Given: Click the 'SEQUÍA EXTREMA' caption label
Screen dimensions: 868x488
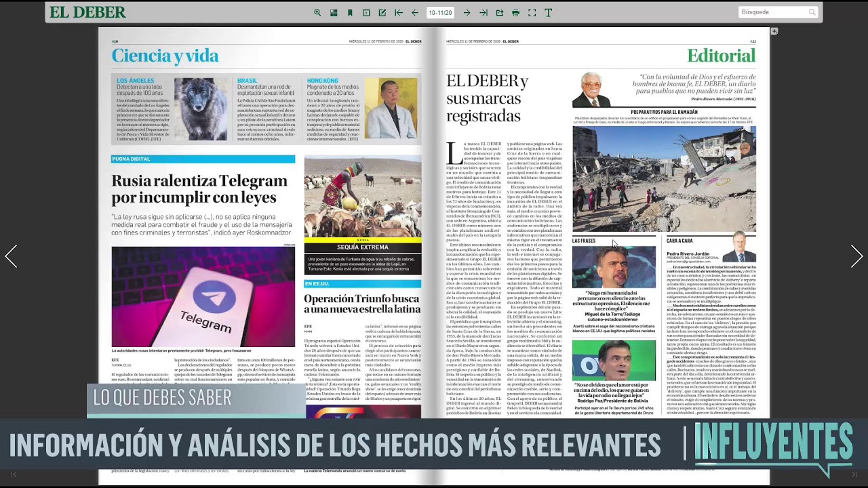Looking at the screenshot, I should tap(363, 247).
